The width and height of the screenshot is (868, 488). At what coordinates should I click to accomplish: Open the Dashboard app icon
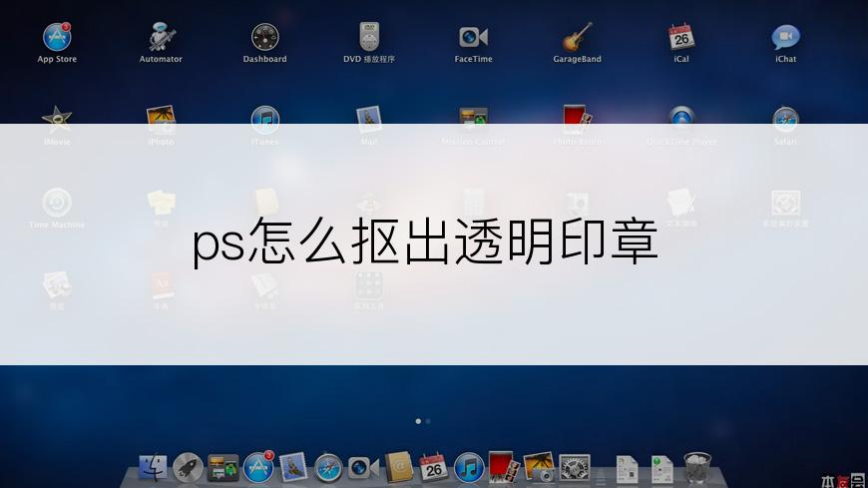coord(265,37)
